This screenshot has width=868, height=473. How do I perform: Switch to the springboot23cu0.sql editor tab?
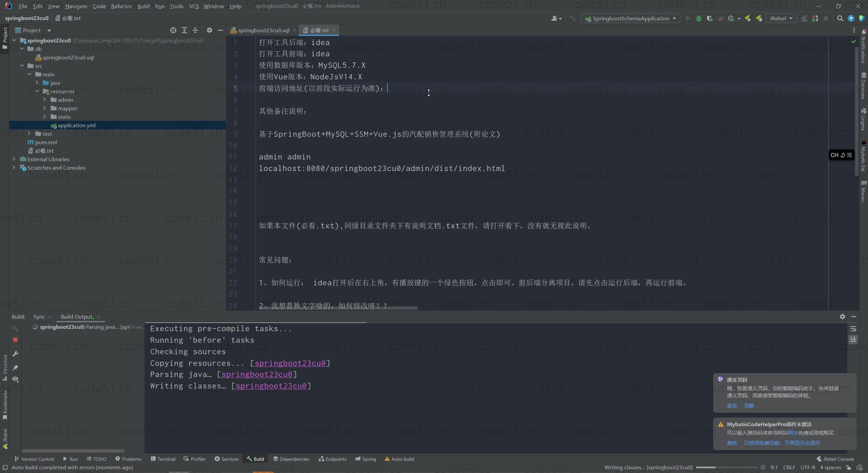(x=263, y=30)
